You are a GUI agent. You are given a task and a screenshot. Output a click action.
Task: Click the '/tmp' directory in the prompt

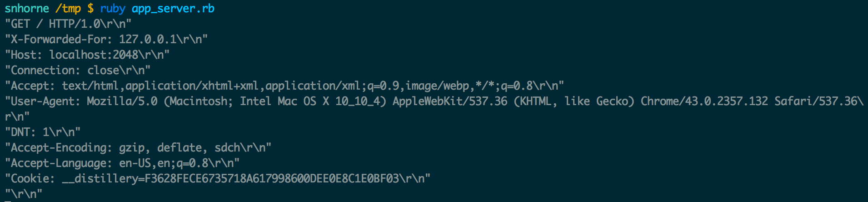(x=68, y=9)
